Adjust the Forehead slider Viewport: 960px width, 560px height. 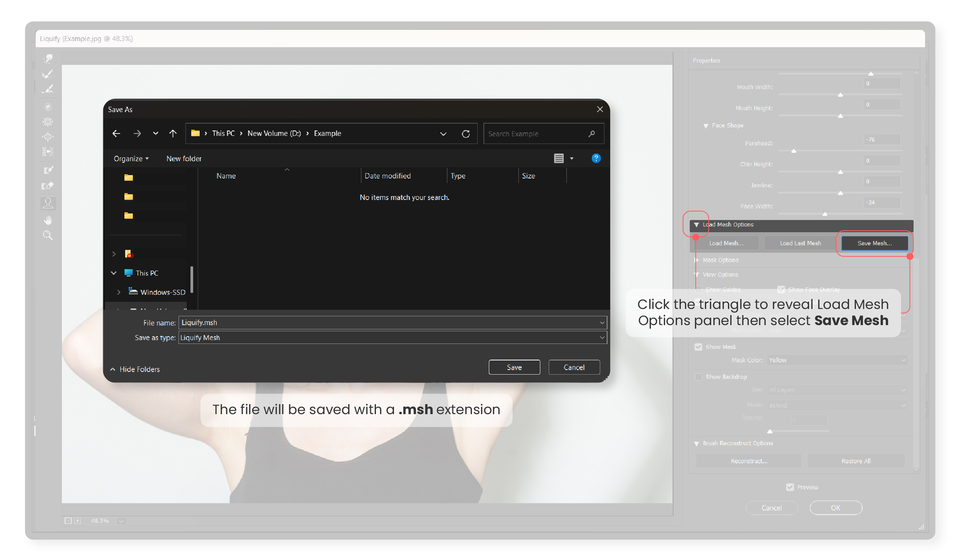point(794,151)
